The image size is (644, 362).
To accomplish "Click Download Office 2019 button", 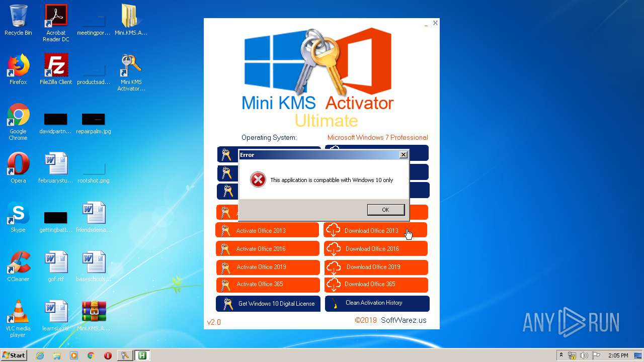I will tap(376, 267).
